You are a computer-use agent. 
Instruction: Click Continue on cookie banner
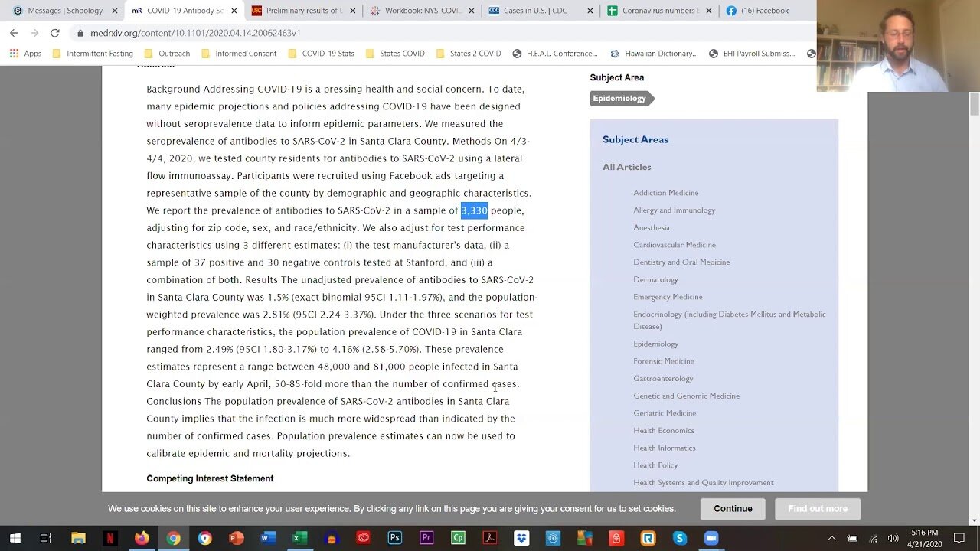(733, 509)
